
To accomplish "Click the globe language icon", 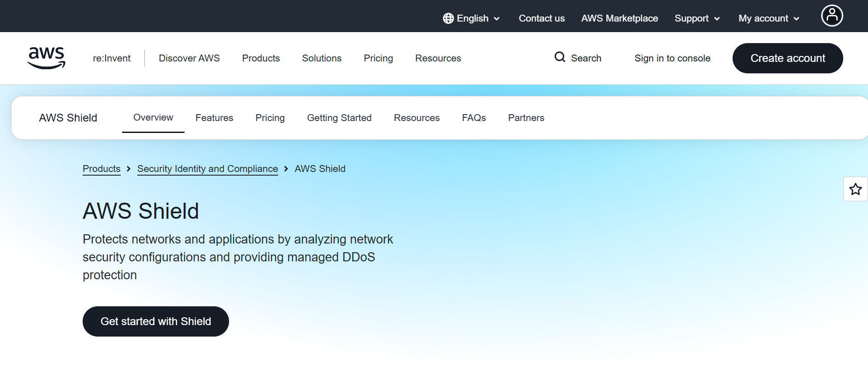I will point(448,18).
